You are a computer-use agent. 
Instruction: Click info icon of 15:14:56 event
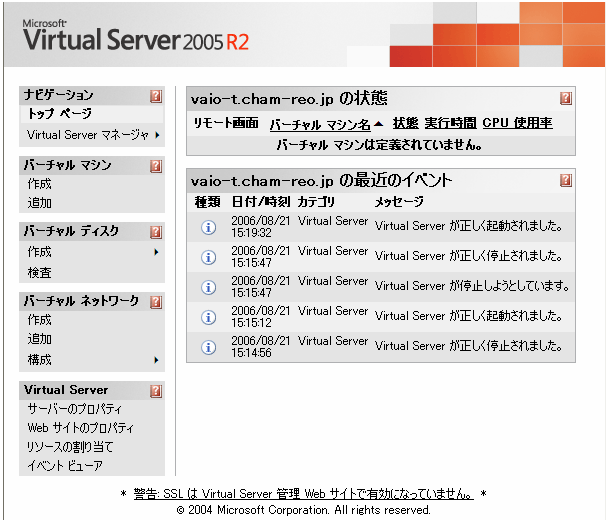click(x=209, y=347)
